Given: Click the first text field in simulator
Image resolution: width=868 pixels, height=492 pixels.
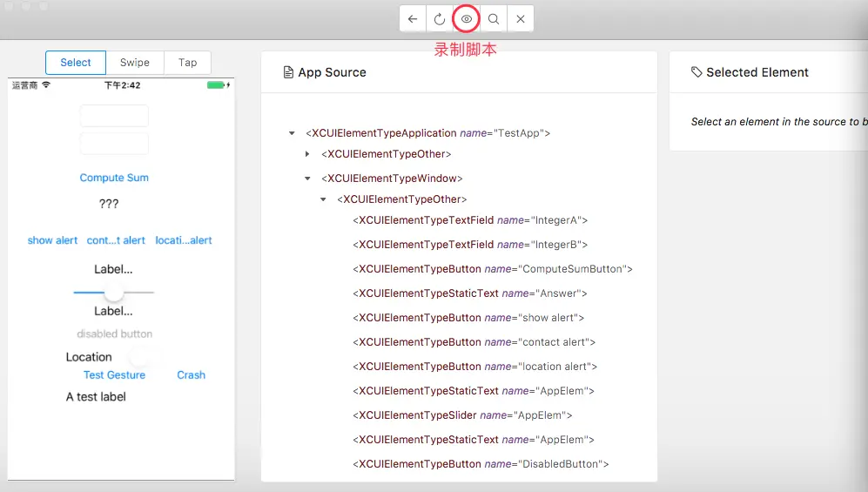Looking at the screenshot, I should pyautogui.click(x=114, y=116).
